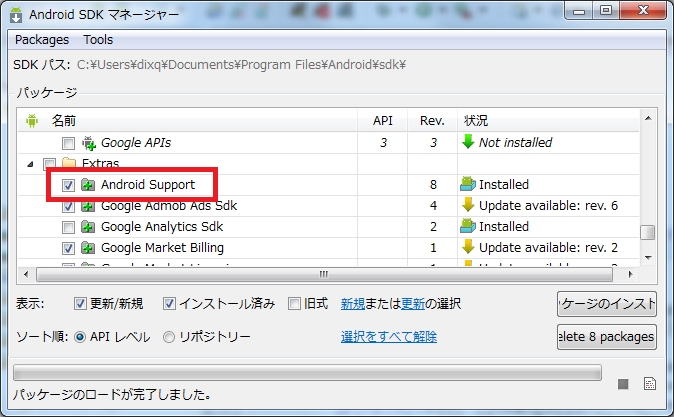The height and width of the screenshot is (417, 674).
Task: Click the Installed icon for Google Analytics Sdk
Action: (468, 226)
